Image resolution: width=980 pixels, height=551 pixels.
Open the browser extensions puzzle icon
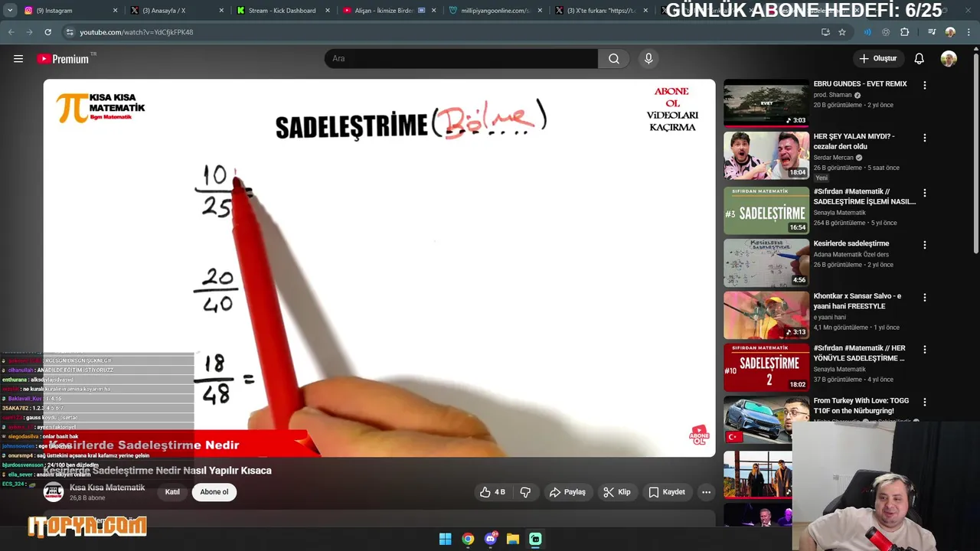[905, 32]
